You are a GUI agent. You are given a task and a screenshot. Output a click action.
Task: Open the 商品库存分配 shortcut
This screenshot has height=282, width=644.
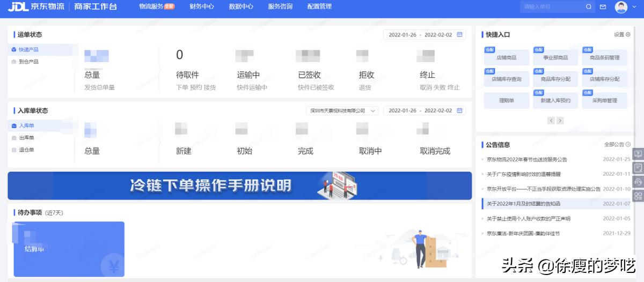tap(555, 79)
